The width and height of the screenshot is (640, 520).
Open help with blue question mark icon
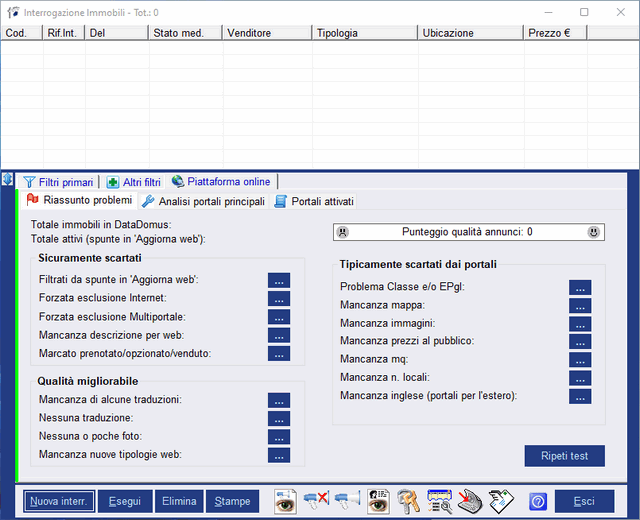(x=538, y=501)
